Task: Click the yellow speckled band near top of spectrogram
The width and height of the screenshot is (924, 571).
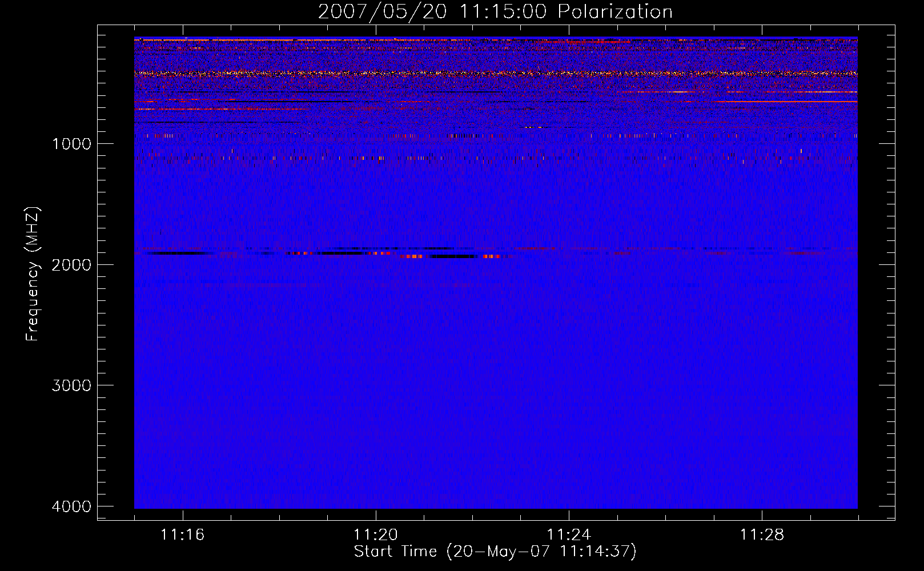Action: 496,73
